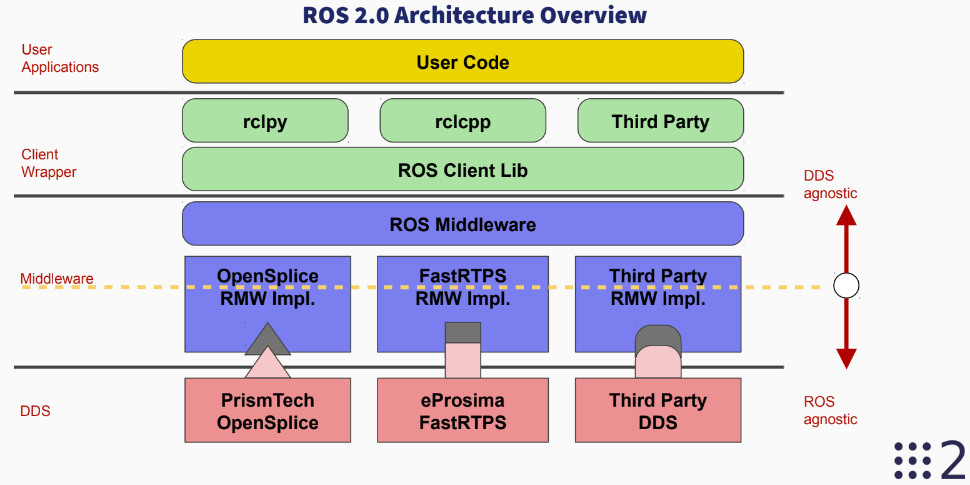The width and height of the screenshot is (970, 485).
Task: Click the ROS Middleware bar
Action: (x=463, y=223)
